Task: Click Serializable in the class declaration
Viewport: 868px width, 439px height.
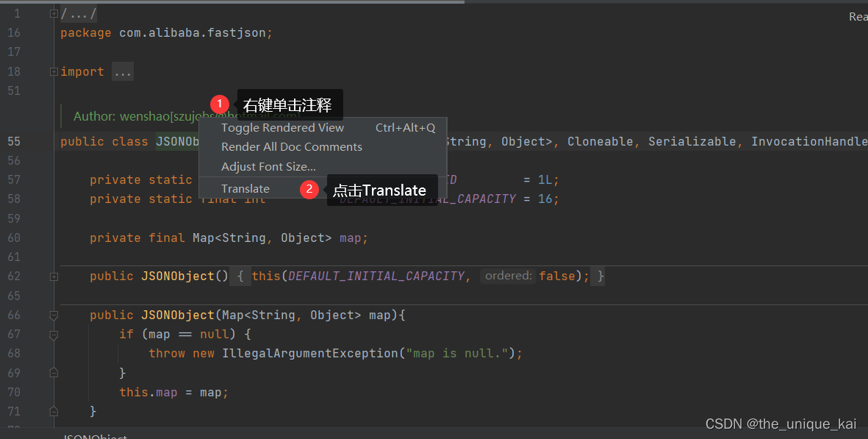Action: coord(692,142)
